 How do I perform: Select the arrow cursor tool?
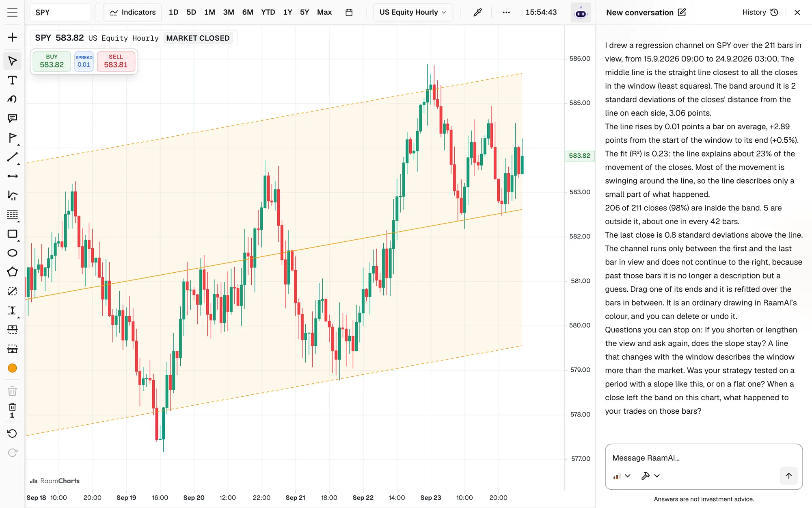(x=12, y=61)
